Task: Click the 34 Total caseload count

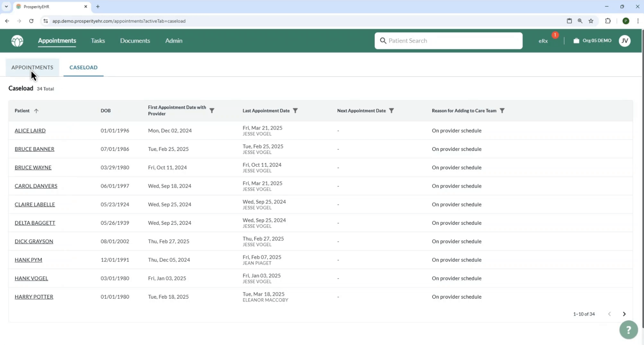Action: (x=45, y=89)
